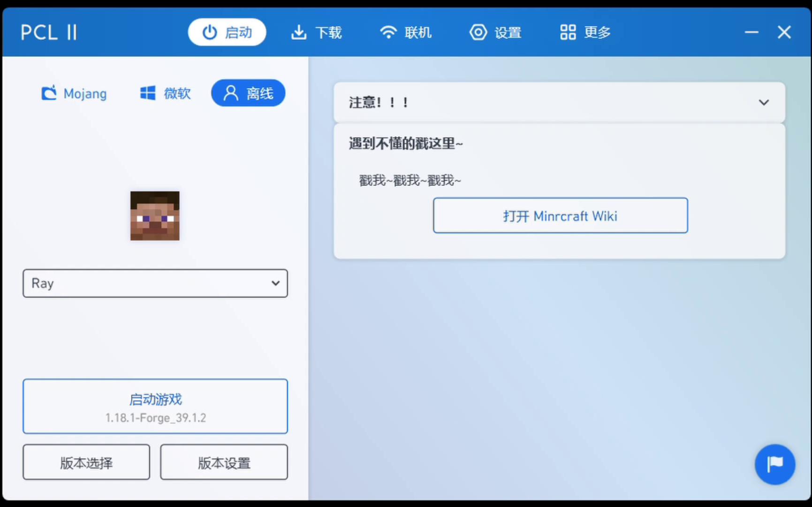Select the Mojang launcher icon

(x=48, y=93)
